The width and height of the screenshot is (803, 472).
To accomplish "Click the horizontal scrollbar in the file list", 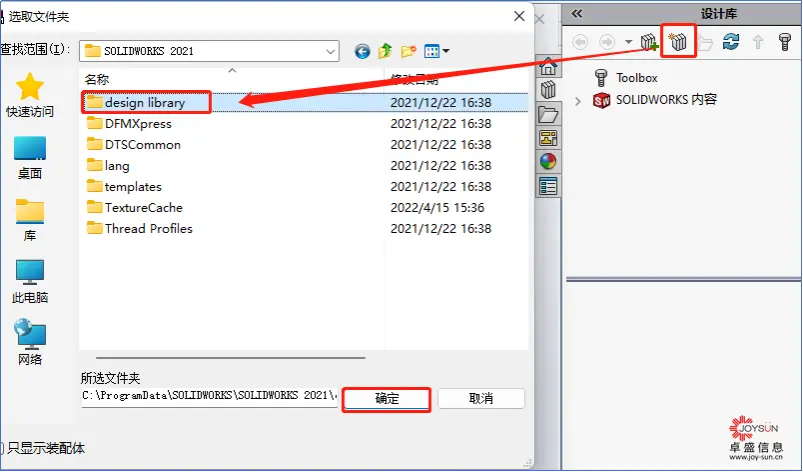I will pos(230,358).
